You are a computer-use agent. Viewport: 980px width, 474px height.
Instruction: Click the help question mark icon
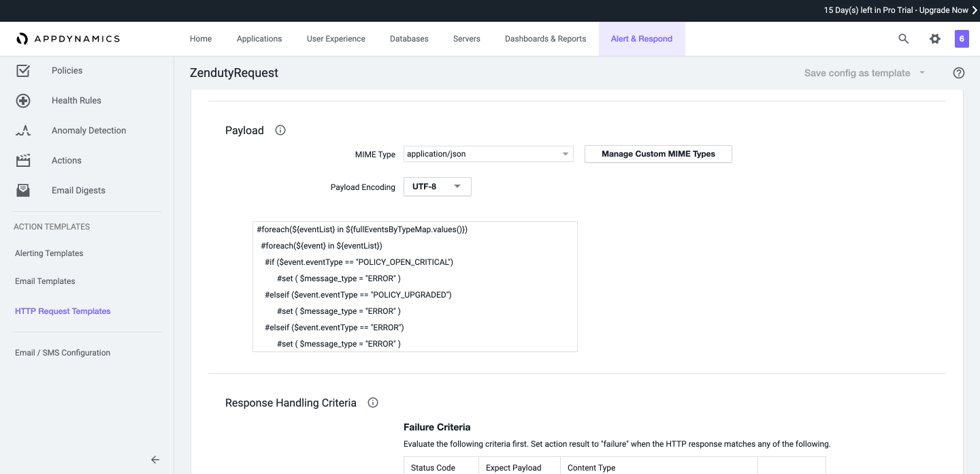coord(959,73)
